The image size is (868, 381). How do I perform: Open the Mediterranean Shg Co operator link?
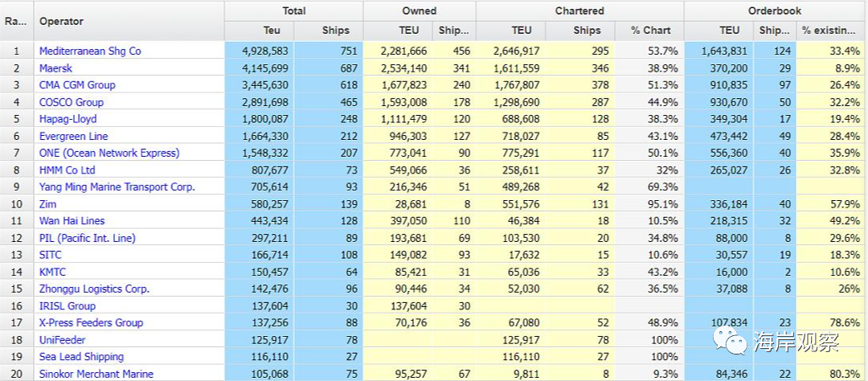[90, 51]
